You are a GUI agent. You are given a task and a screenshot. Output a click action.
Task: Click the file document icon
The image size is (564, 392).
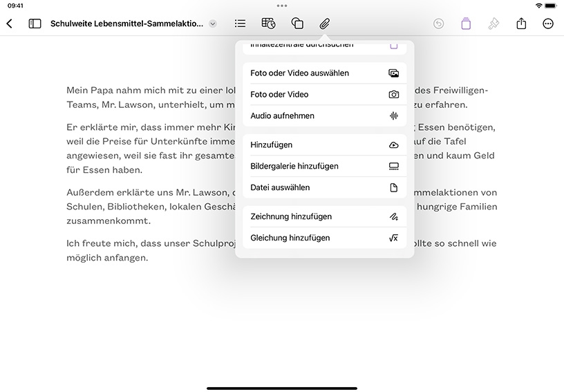click(393, 187)
